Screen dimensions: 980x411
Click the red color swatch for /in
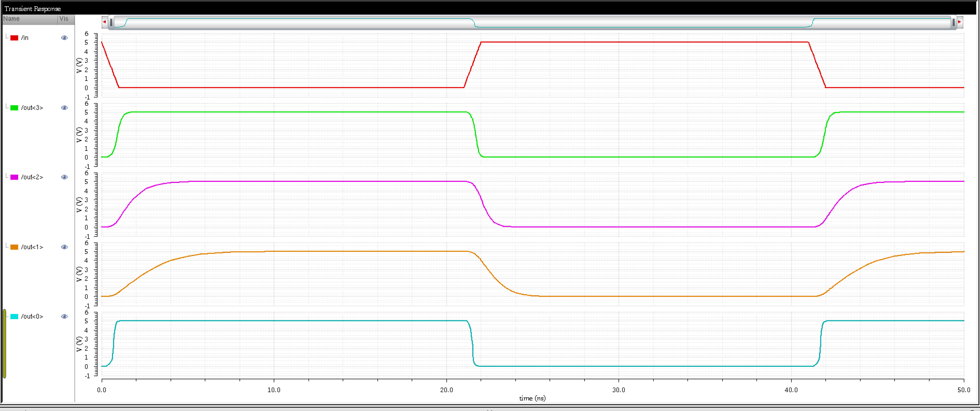(14, 38)
